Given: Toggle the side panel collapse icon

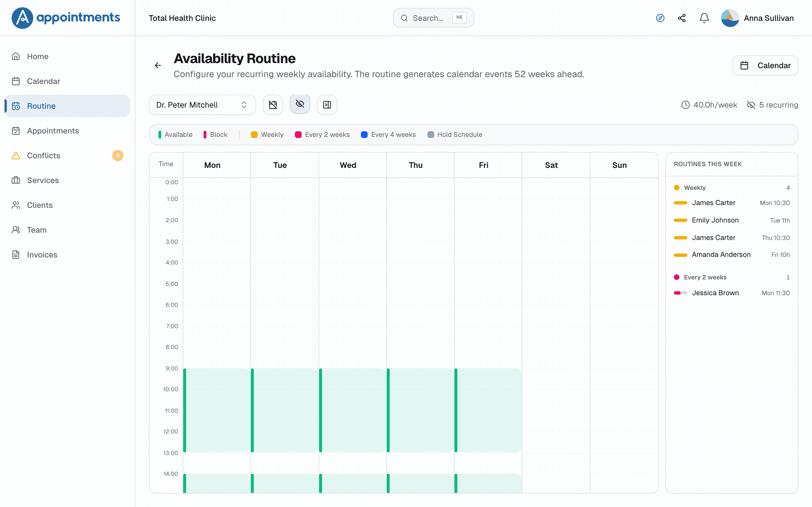Looking at the screenshot, I should pos(327,105).
